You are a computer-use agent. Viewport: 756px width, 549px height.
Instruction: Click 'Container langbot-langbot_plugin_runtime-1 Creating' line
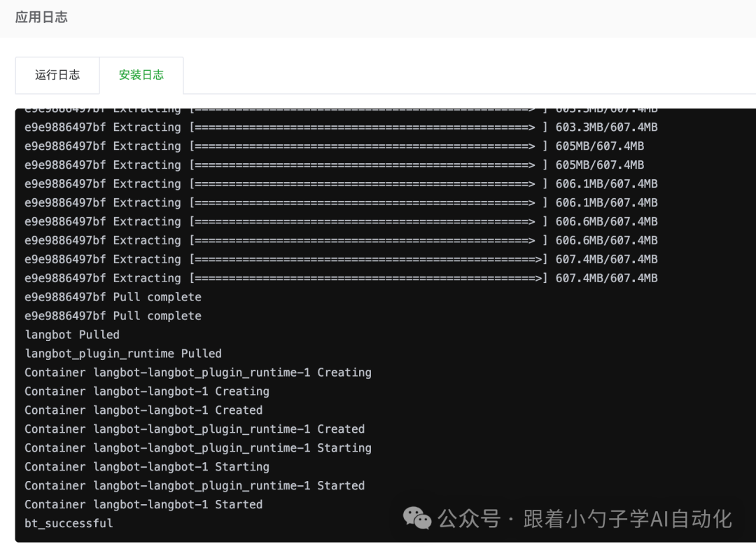click(x=197, y=373)
